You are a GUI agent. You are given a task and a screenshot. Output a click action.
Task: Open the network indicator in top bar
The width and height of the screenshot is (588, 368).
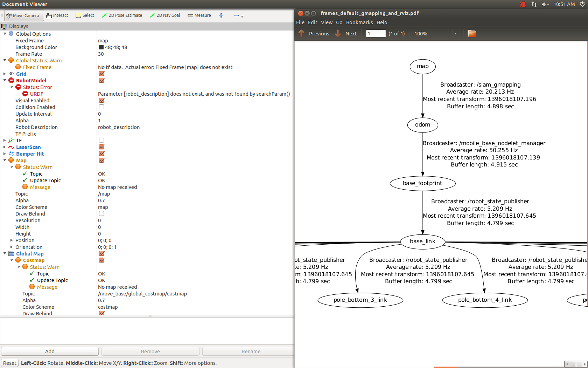coord(534,4)
